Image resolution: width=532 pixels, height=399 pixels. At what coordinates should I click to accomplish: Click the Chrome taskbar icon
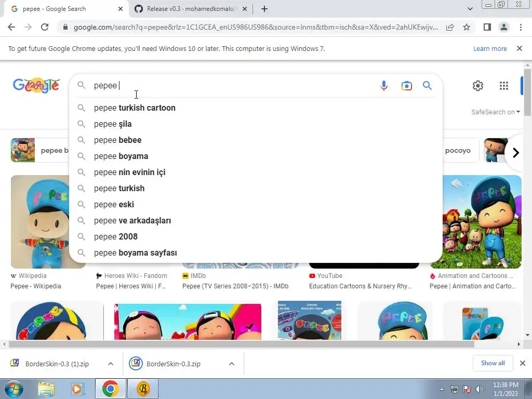[x=110, y=389]
